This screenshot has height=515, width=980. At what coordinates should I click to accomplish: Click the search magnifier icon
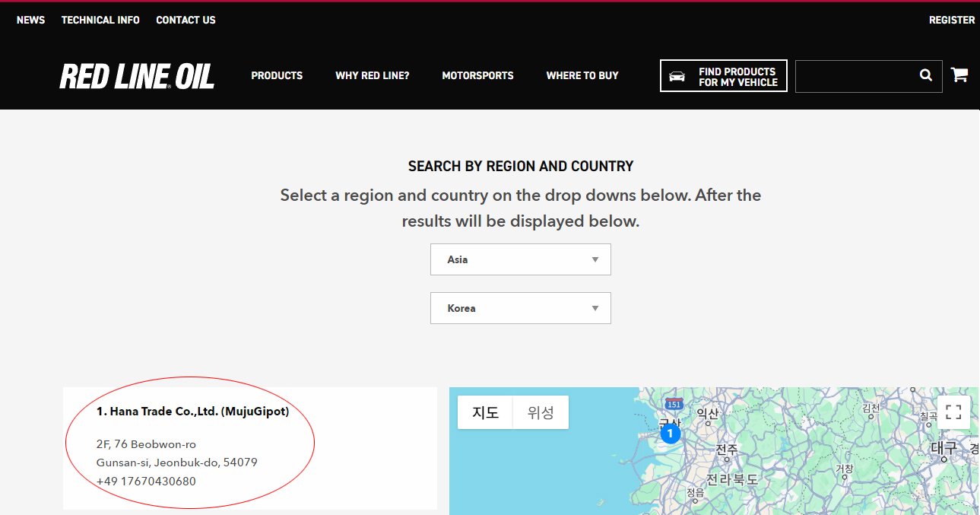pyautogui.click(x=925, y=75)
